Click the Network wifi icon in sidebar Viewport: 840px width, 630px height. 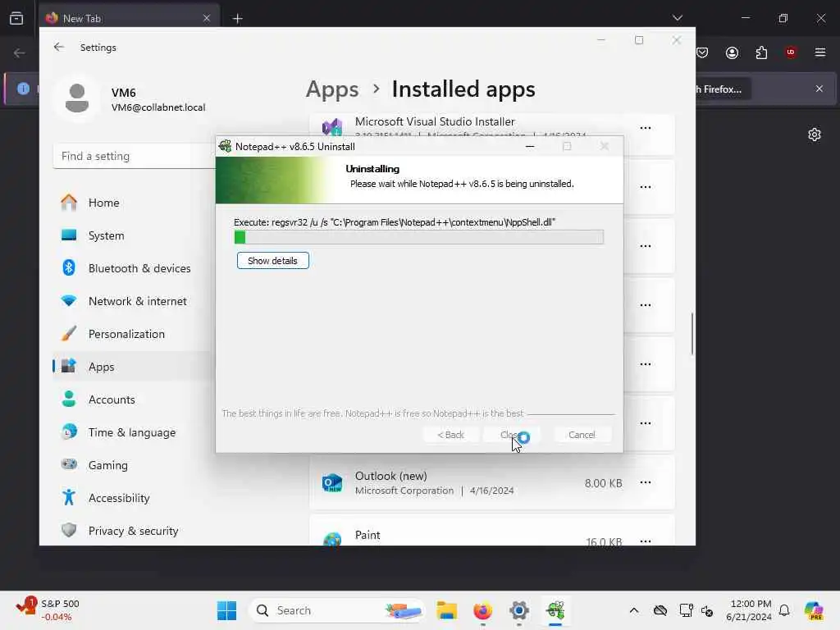point(69,300)
